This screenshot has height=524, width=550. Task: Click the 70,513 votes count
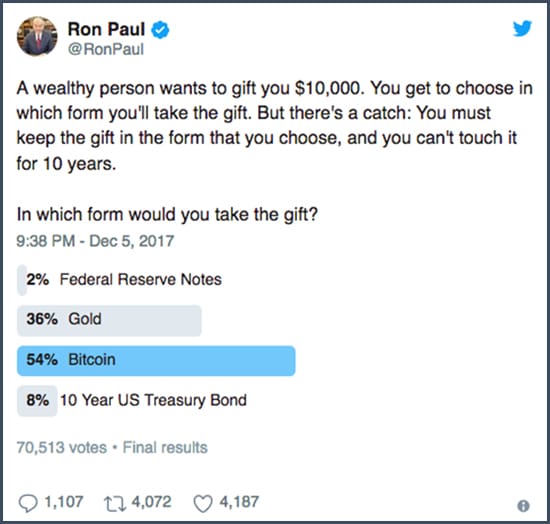tap(62, 448)
